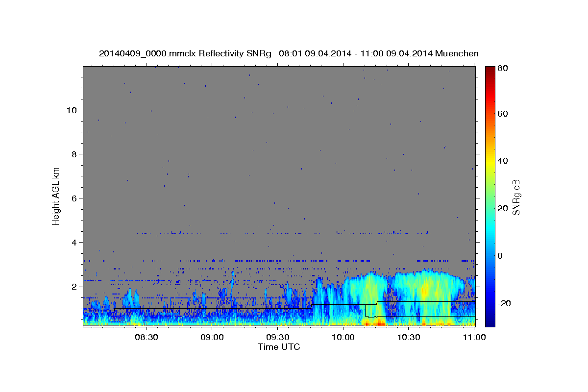Click the 'Muenchen' location label in the title
The height and width of the screenshot is (392, 588).
[x=457, y=53]
